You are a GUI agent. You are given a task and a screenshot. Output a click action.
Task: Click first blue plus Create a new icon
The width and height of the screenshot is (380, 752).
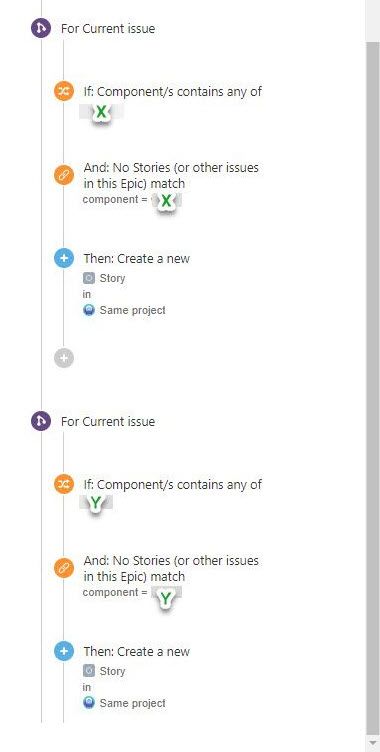tap(64, 258)
